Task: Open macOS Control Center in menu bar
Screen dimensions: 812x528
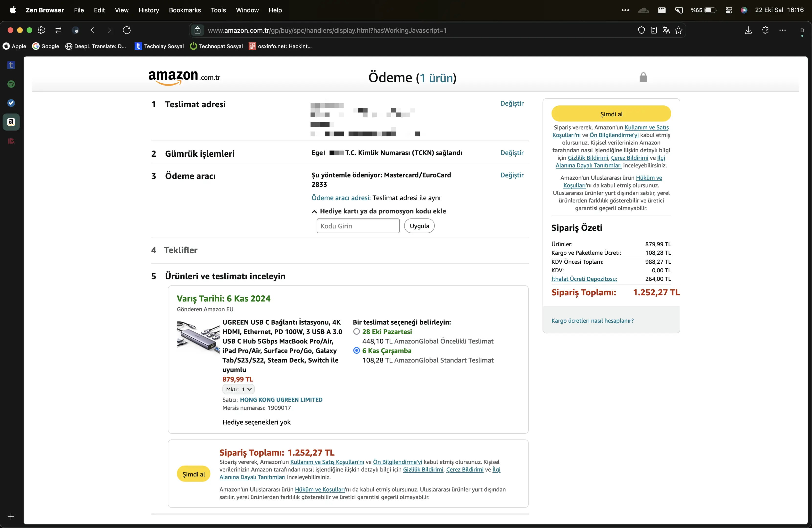Action: (x=729, y=10)
